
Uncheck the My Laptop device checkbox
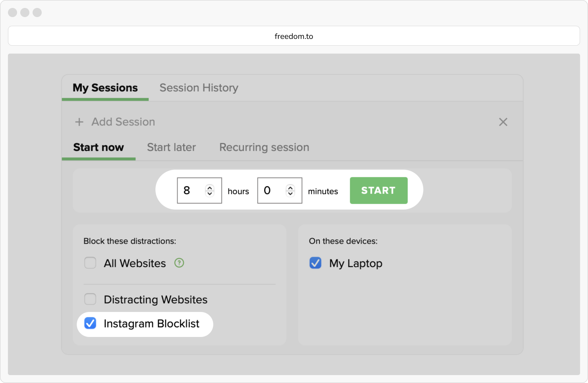[x=315, y=263]
